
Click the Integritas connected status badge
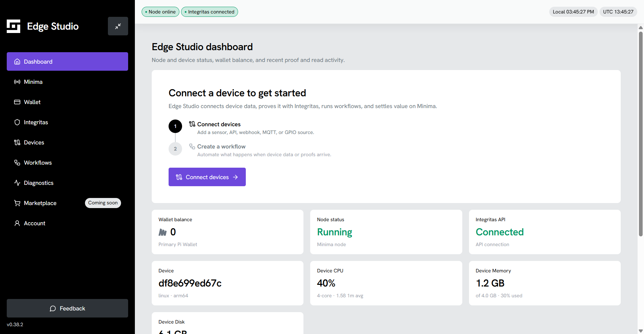[x=209, y=12]
